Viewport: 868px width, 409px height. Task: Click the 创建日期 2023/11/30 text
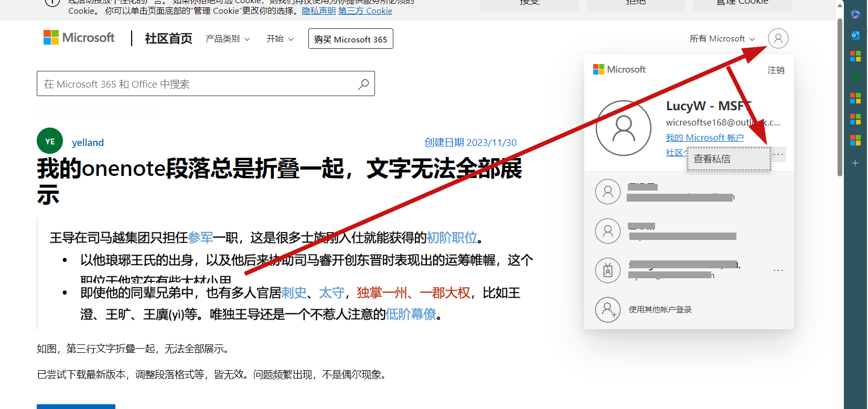tap(470, 142)
